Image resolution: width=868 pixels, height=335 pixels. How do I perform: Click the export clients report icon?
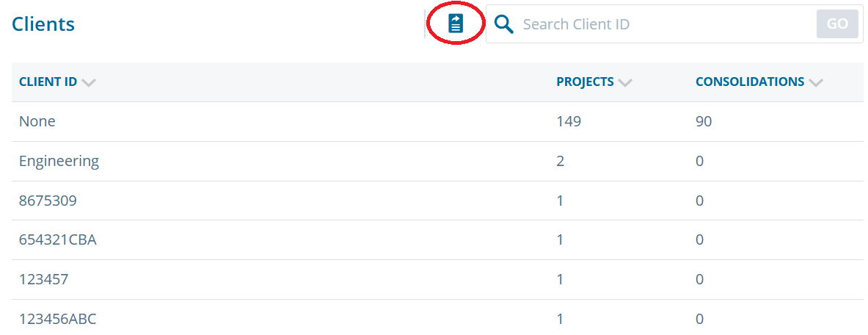pos(456,24)
